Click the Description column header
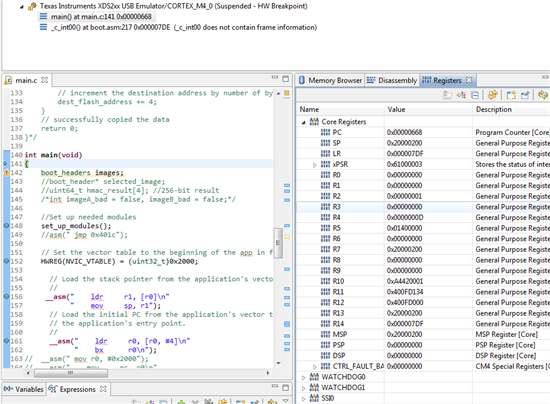The width and height of the screenshot is (550, 404). (x=511, y=109)
